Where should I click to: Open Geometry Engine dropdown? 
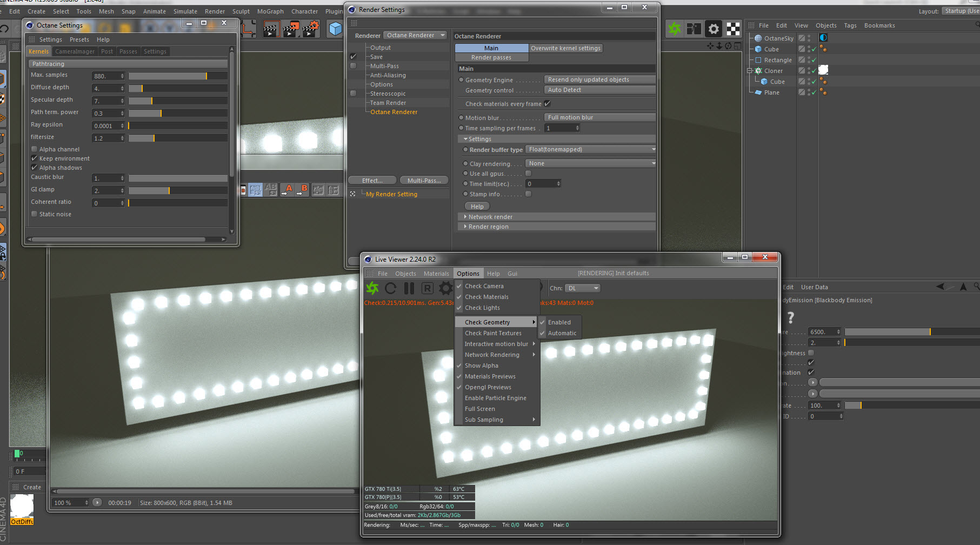point(599,79)
